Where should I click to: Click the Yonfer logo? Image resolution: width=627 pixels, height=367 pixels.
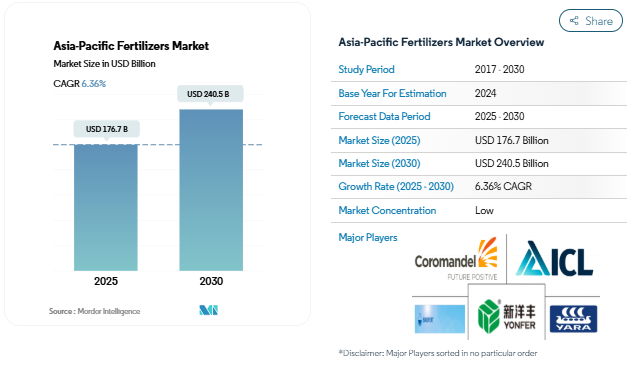pyautogui.click(x=507, y=316)
